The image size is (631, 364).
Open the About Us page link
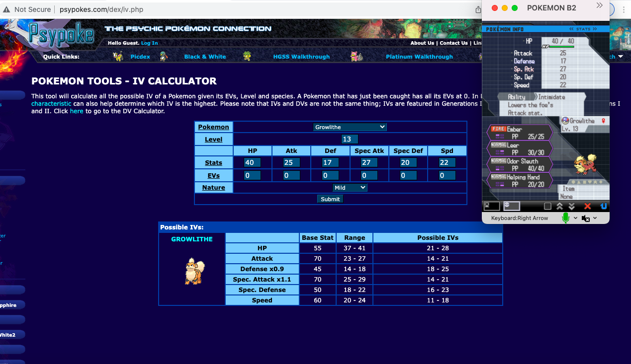click(x=422, y=43)
